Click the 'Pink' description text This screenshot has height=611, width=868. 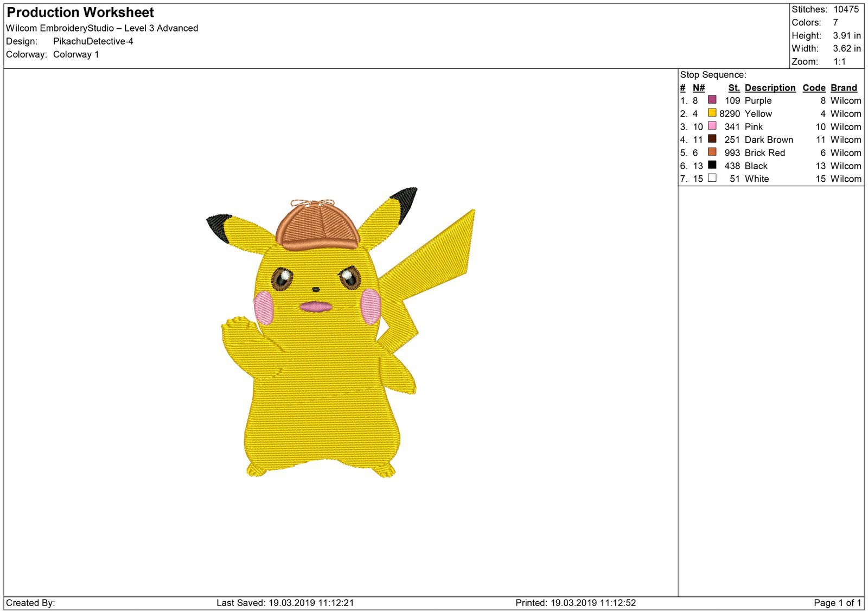pyautogui.click(x=754, y=127)
